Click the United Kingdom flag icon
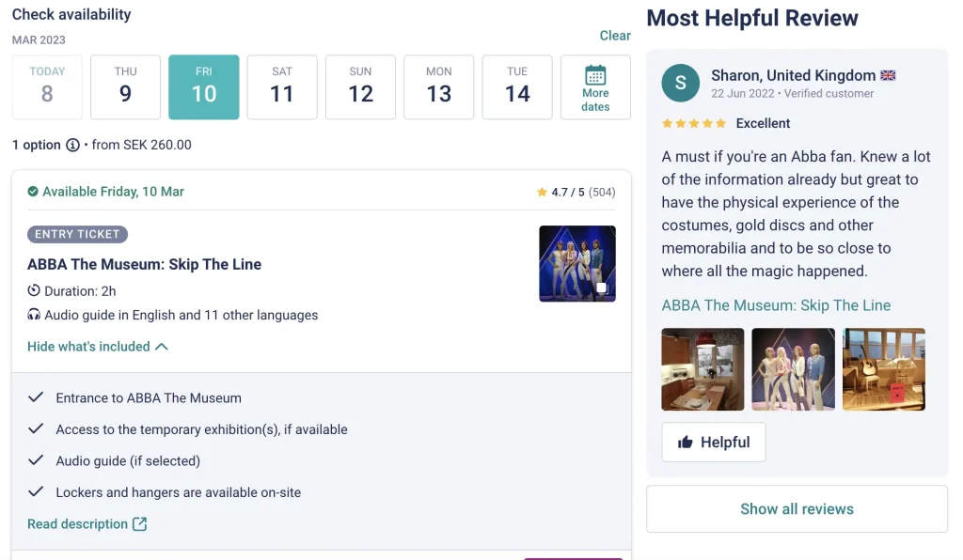 888,75
